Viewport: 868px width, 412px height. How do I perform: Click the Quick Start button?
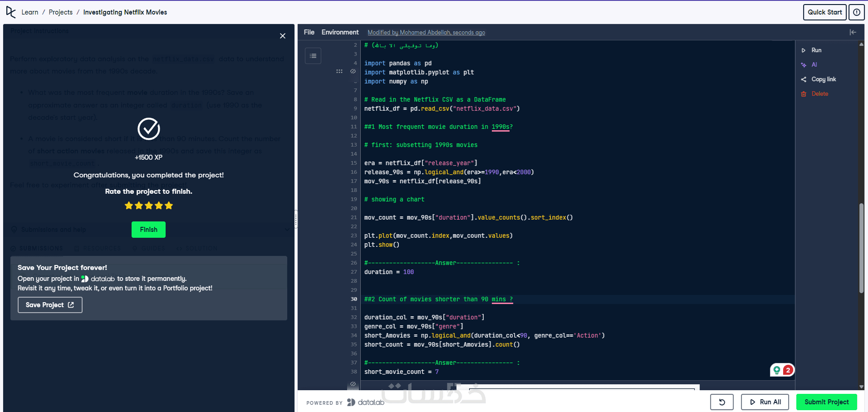[824, 12]
